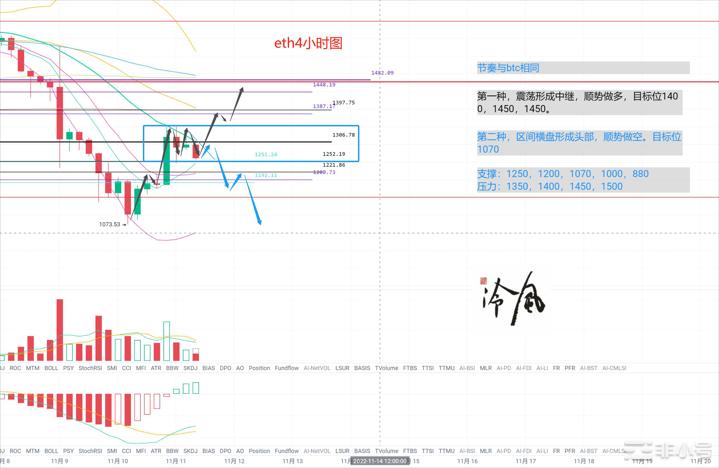Select SMI tab below the volume bars
This screenshot has width=719, height=468.
[112, 368]
